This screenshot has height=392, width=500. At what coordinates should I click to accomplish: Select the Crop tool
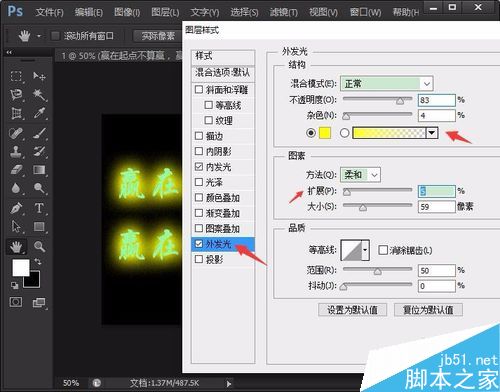tap(16, 113)
